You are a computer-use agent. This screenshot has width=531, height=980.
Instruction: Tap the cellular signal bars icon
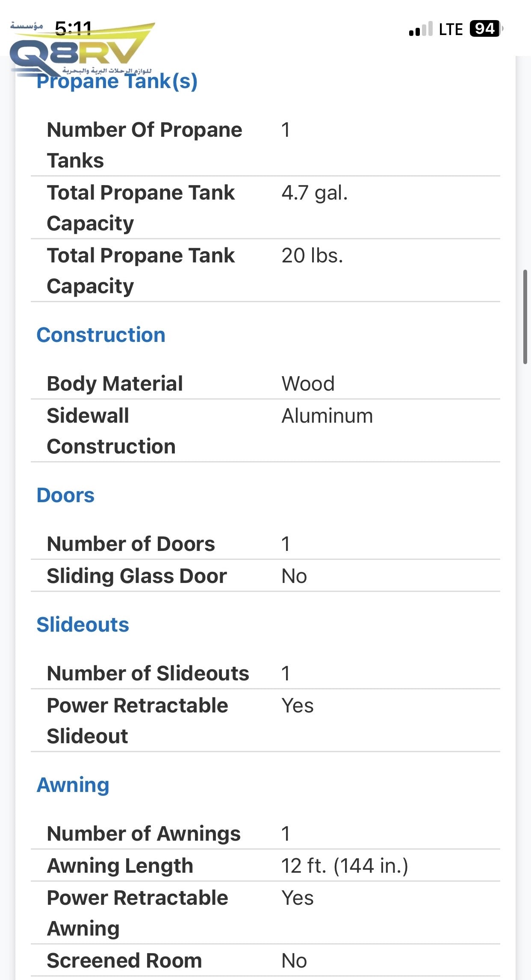[421, 29]
